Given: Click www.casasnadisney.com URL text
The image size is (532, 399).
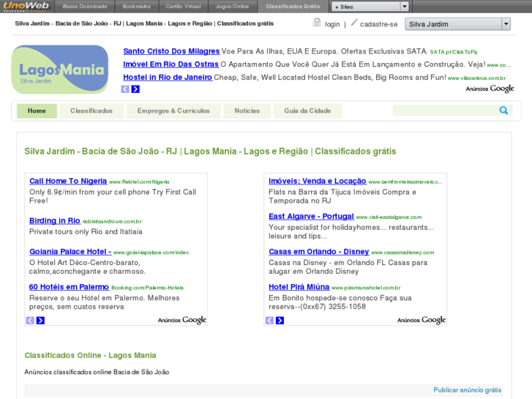Looking at the screenshot, I should click(402, 253).
